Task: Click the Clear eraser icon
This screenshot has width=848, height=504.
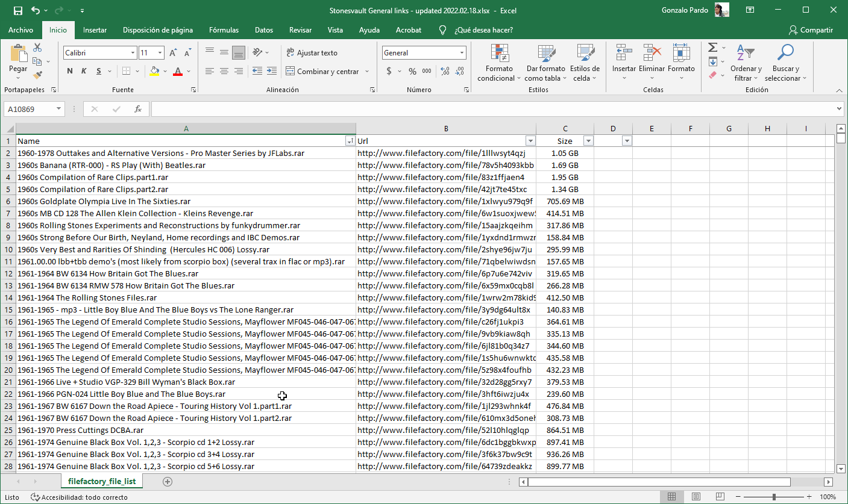Action: tap(712, 75)
